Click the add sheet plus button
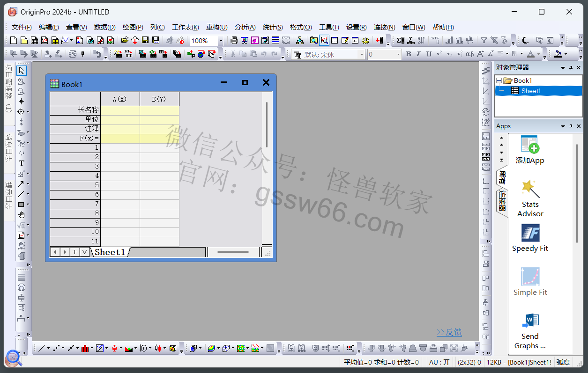588x373 pixels. [x=75, y=252]
